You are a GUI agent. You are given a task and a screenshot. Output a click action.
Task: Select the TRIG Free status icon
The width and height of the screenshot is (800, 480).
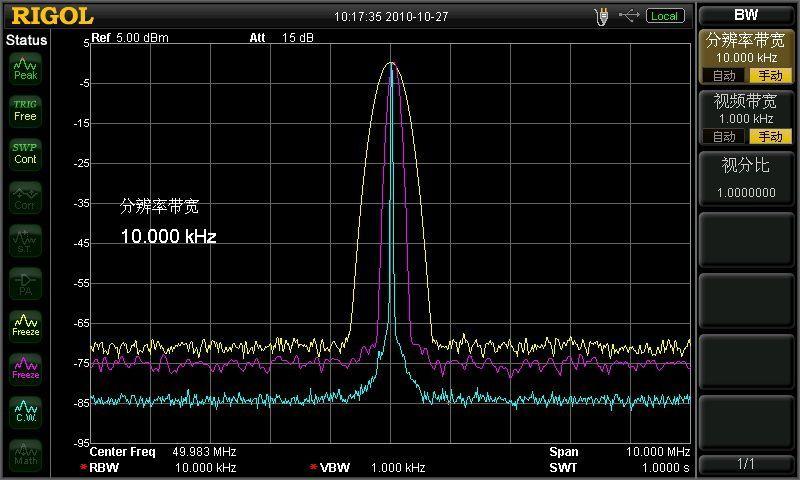[26, 111]
